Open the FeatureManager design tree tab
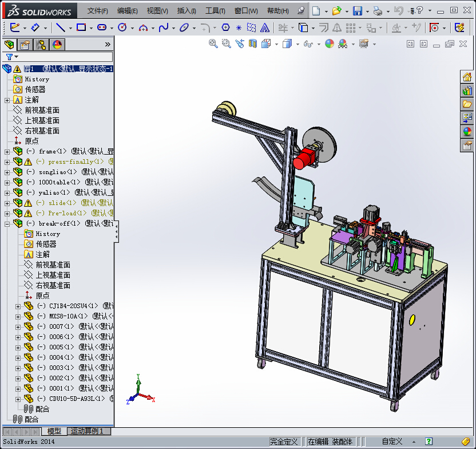 point(9,45)
